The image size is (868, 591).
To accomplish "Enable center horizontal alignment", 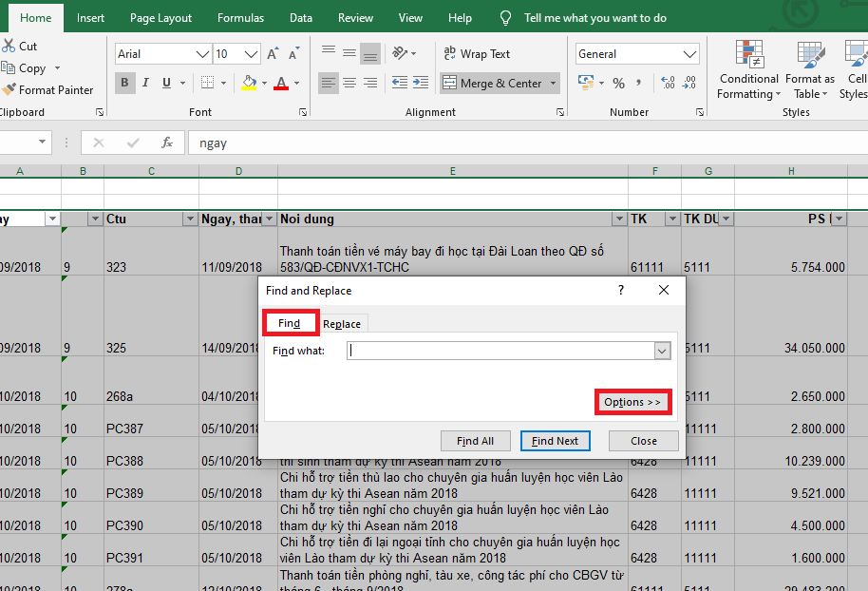I will [349, 84].
